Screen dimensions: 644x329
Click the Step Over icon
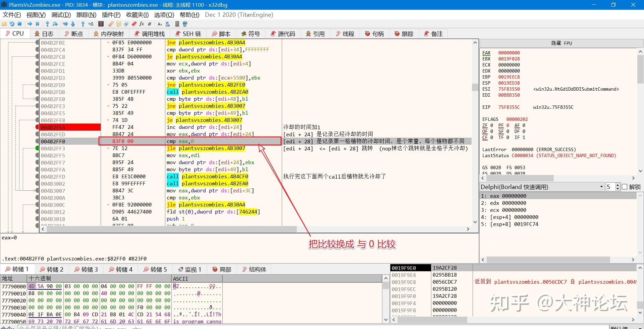click(x=55, y=24)
